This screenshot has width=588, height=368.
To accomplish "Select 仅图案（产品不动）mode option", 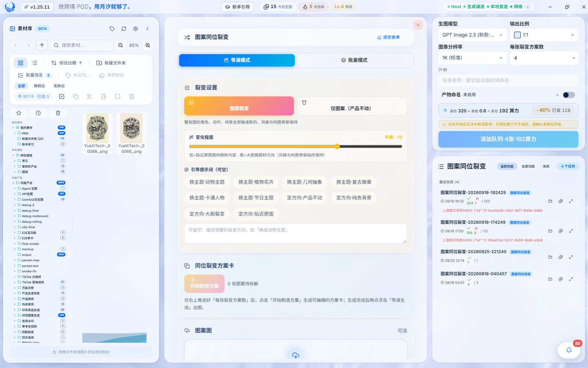I will click(x=352, y=106).
